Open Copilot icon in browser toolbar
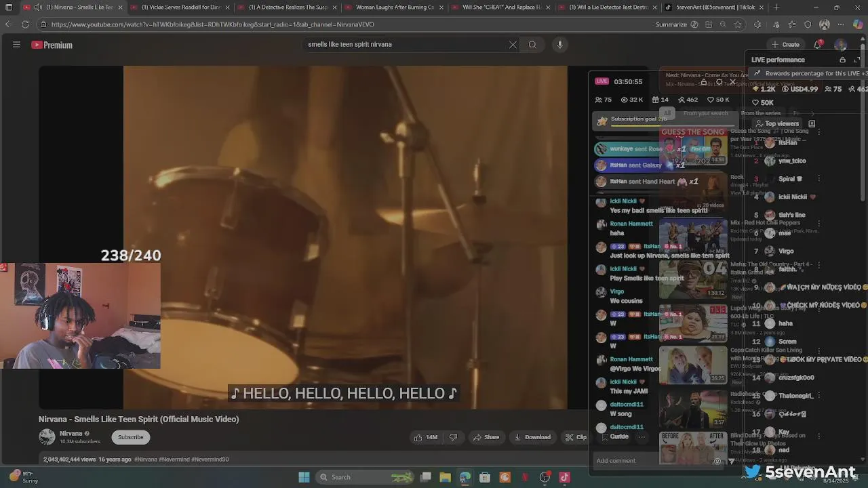 [858, 24]
